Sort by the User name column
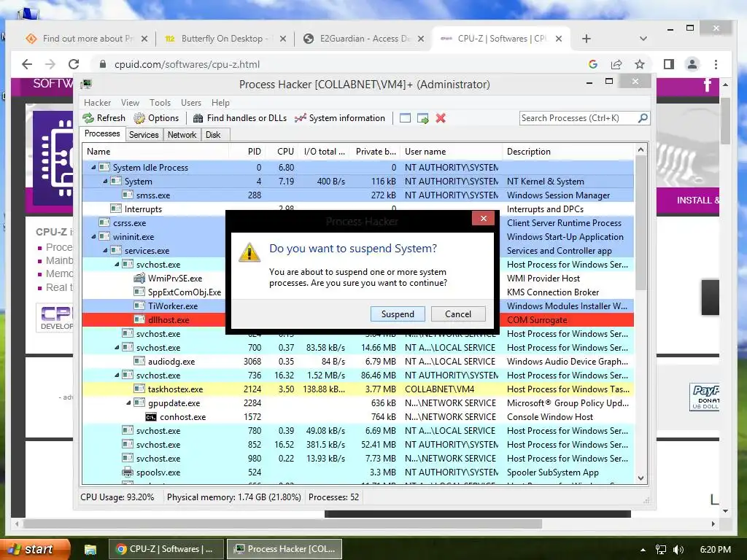This screenshot has height=560, width=747. [451, 152]
